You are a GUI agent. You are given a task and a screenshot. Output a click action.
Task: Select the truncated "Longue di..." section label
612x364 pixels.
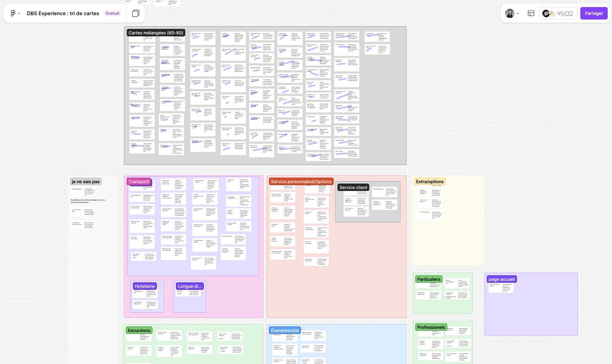pos(190,286)
